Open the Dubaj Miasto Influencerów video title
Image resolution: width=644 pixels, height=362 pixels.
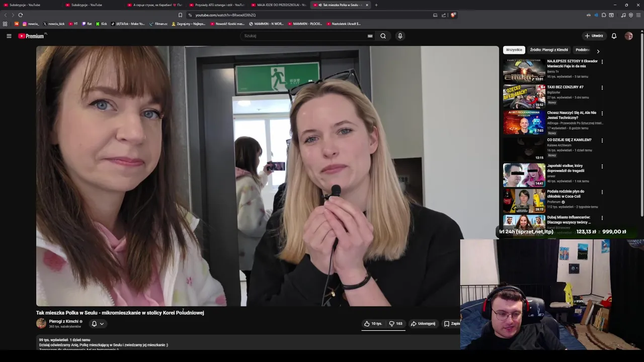[x=569, y=220]
